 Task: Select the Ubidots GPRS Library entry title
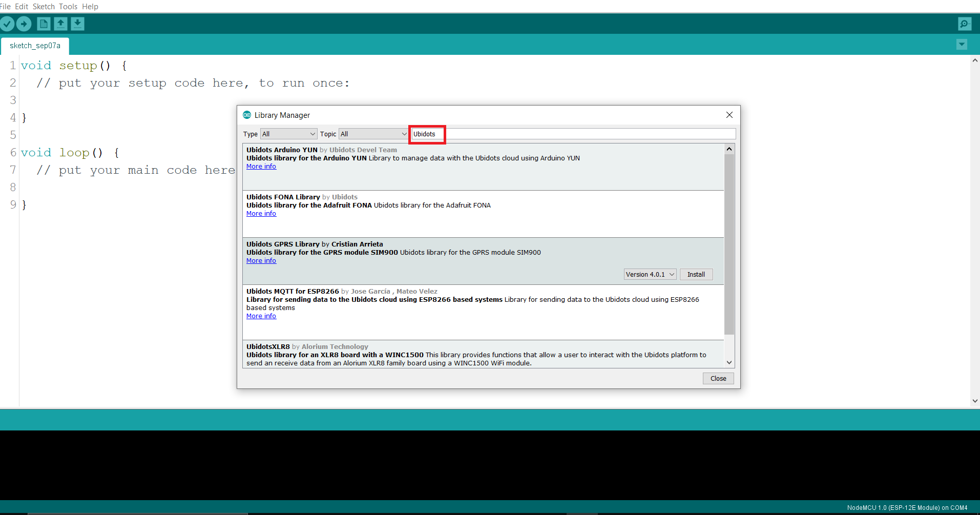tap(283, 244)
